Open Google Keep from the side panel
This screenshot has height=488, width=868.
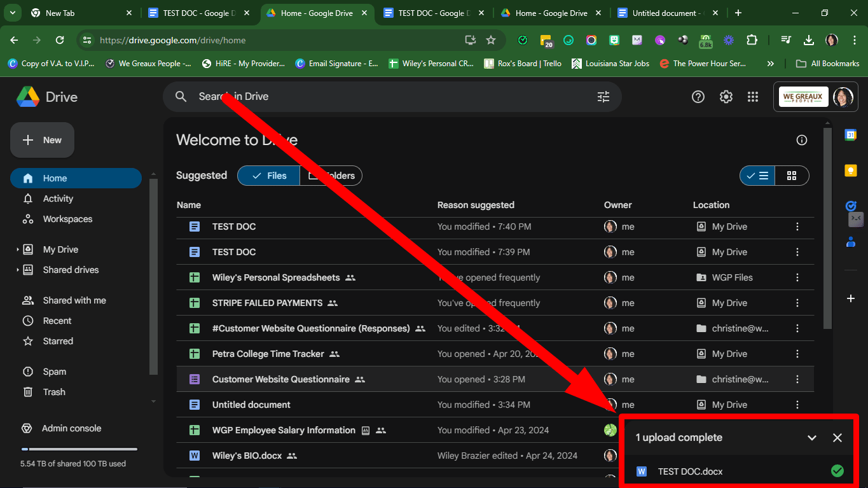click(x=850, y=170)
